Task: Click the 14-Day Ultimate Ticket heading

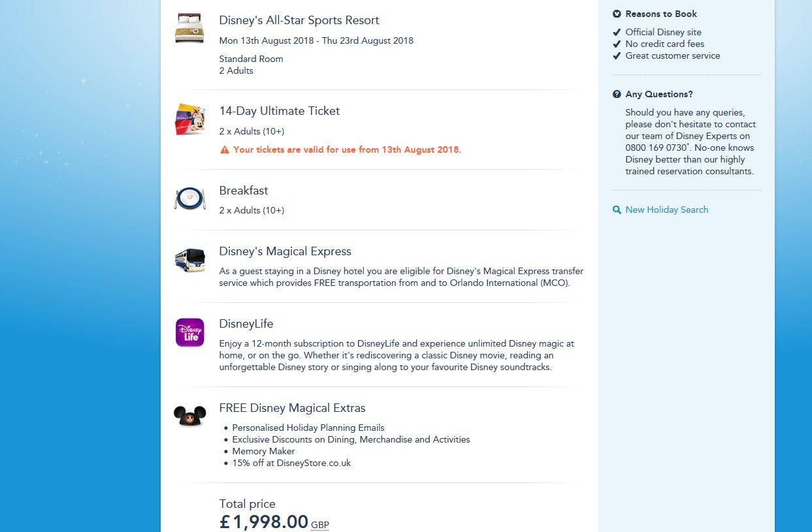Action: tap(280, 111)
